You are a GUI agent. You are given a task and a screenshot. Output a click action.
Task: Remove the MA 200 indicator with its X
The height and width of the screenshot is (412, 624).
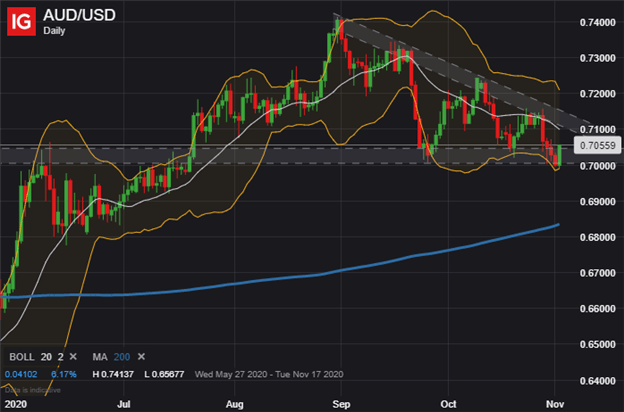click(x=141, y=357)
